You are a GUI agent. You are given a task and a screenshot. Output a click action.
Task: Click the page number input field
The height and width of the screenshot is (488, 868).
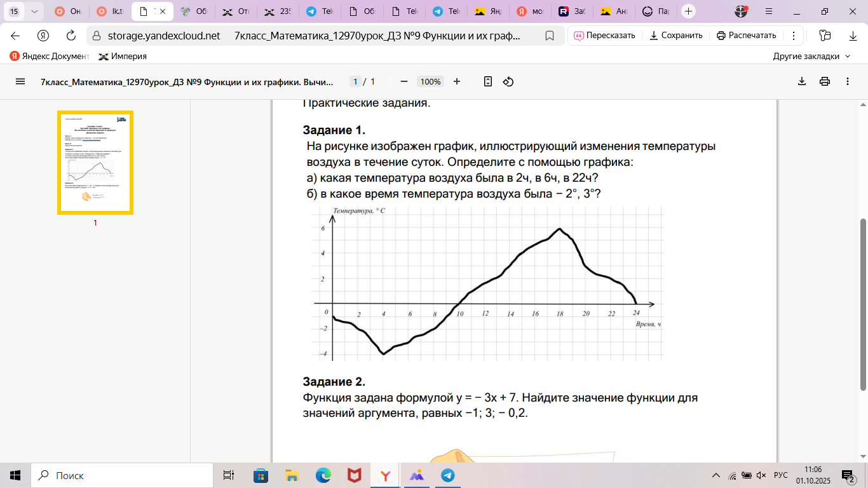356,81
